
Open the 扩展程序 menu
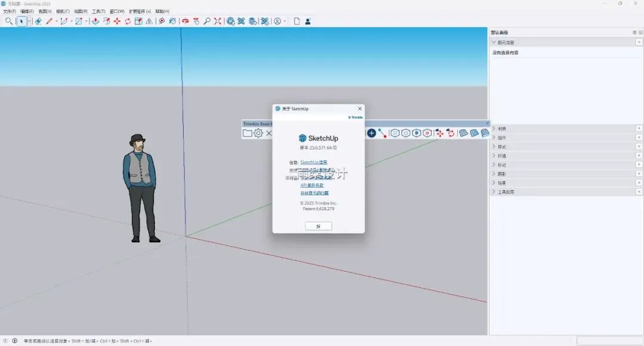click(140, 11)
